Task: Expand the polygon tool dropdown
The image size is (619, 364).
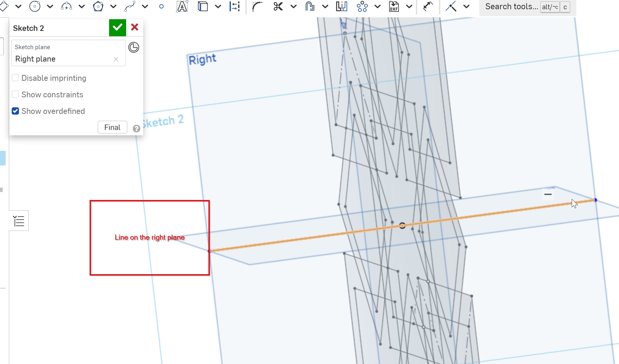Action: 113,7
